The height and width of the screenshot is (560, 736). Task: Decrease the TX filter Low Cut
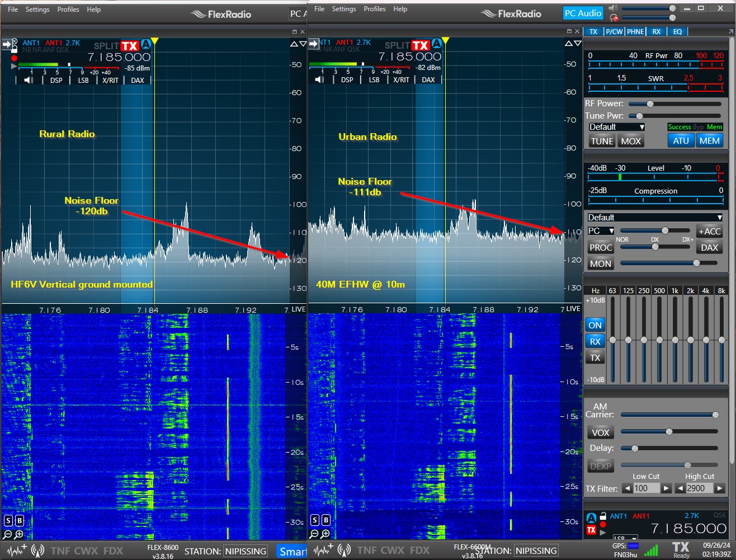[x=627, y=488]
